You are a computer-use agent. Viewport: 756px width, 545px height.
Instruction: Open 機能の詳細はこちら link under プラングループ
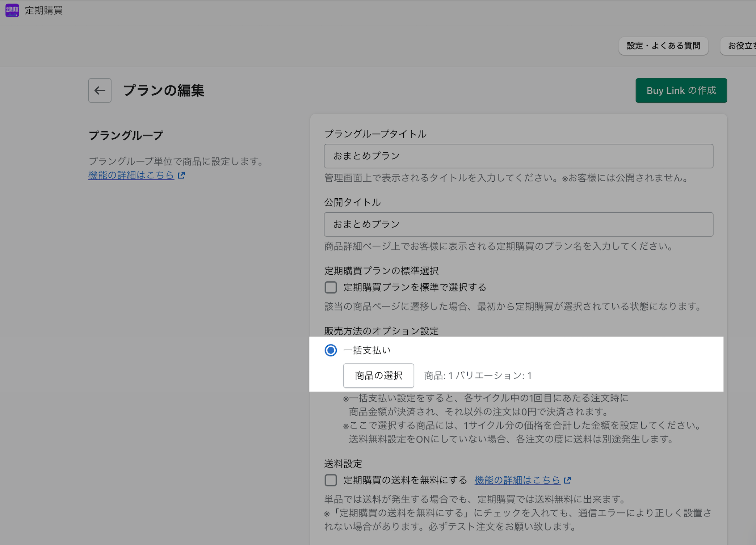131,176
